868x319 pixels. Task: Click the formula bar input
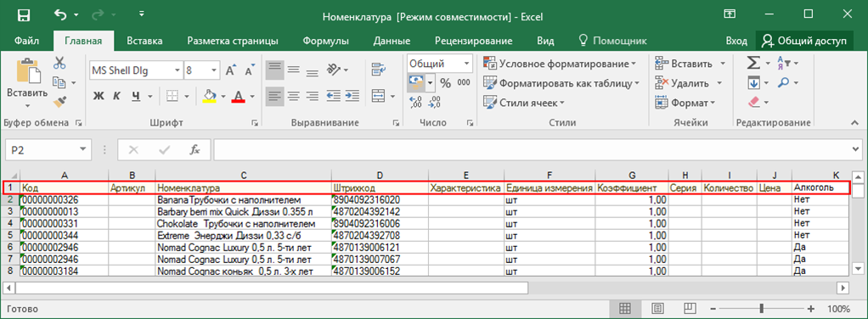pyautogui.click(x=532, y=149)
